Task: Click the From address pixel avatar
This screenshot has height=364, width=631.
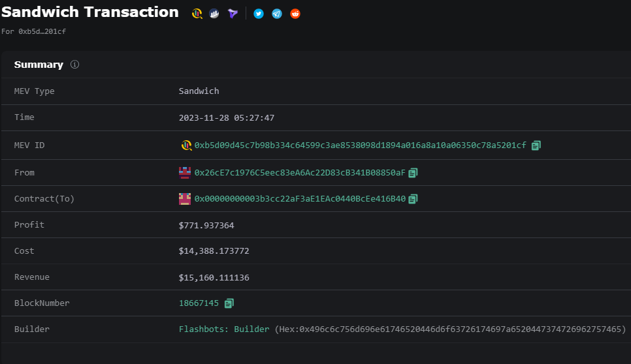Action: (185, 173)
